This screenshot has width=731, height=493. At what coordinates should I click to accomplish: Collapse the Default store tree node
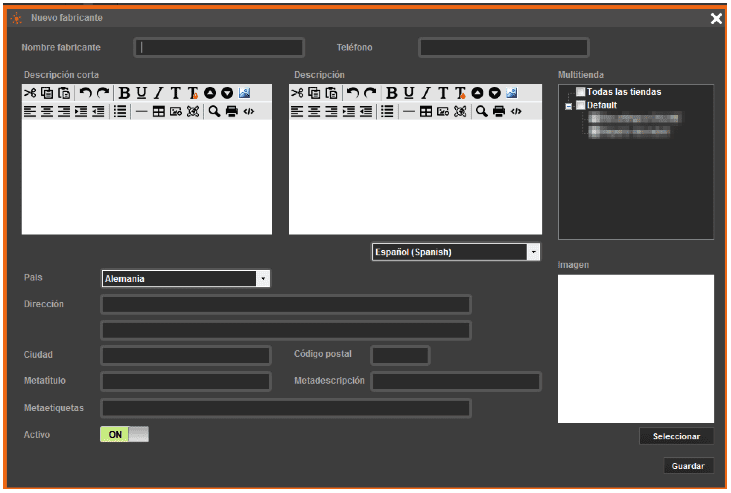568,105
